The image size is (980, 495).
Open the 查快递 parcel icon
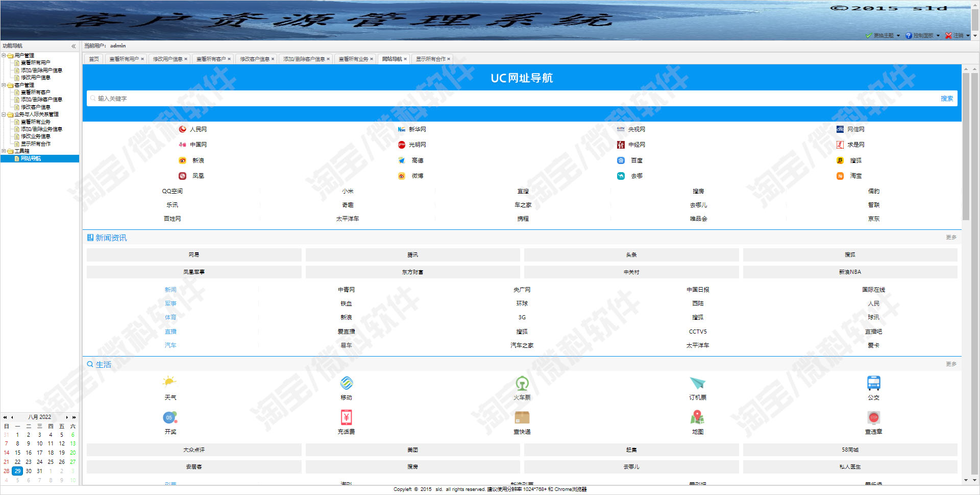[522, 417]
